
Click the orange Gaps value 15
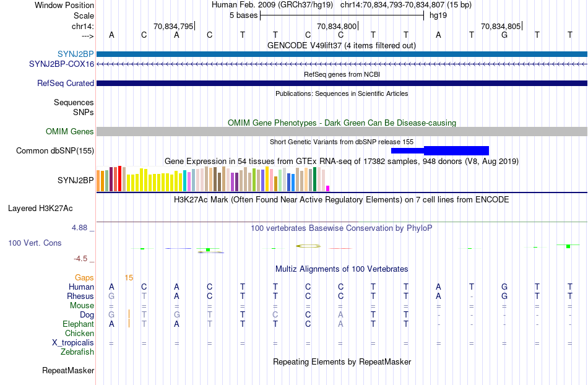[129, 278]
